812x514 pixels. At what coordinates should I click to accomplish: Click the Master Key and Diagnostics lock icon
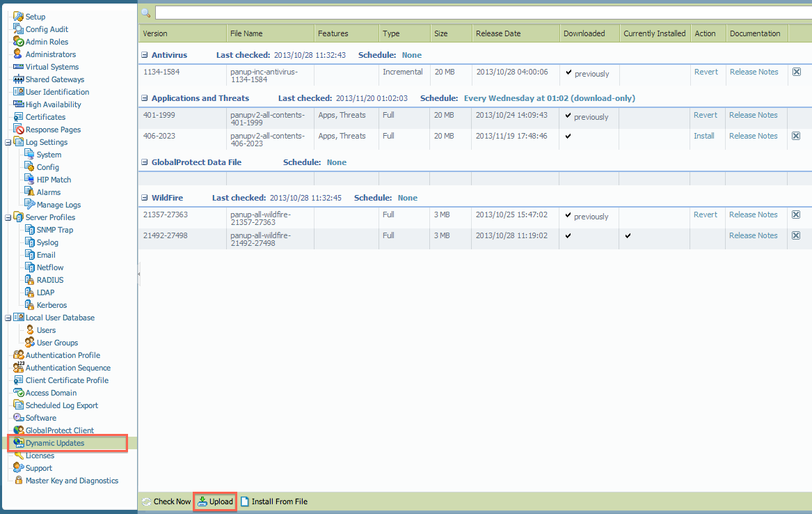(x=19, y=481)
